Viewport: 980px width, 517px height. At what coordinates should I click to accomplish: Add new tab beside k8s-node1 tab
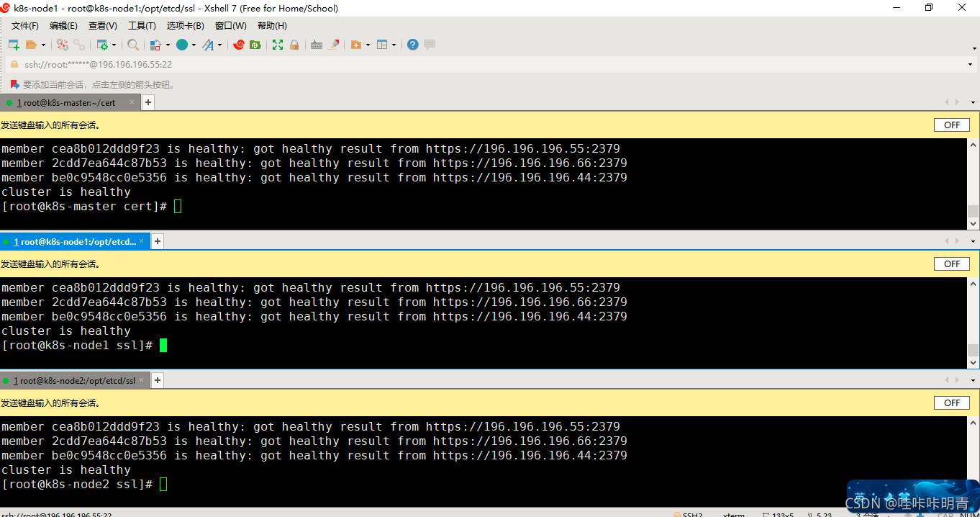click(x=158, y=242)
